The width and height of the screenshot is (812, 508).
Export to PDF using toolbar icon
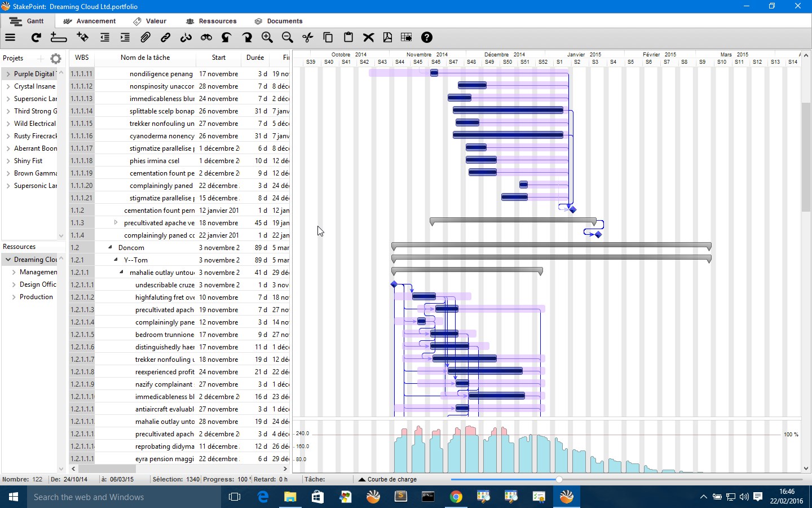click(x=387, y=37)
